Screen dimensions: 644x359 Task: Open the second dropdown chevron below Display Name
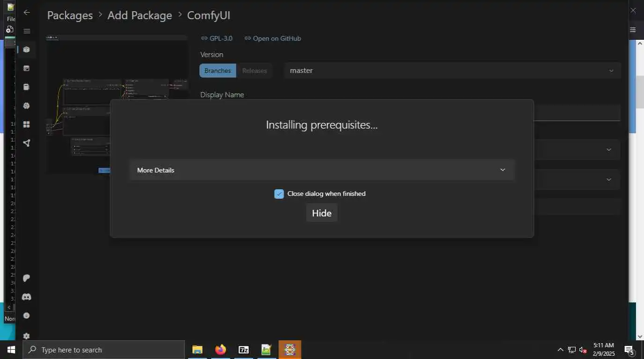tap(609, 179)
